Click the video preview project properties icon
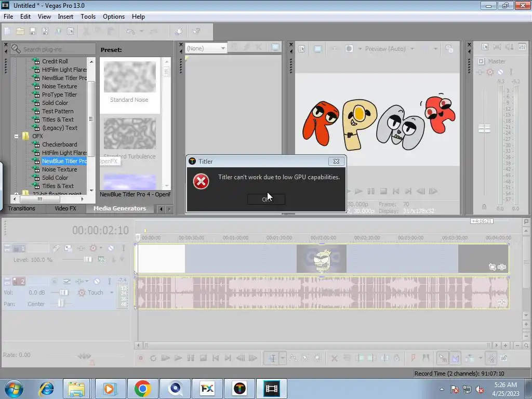The width and height of the screenshot is (532, 399). pyautogui.click(x=302, y=49)
